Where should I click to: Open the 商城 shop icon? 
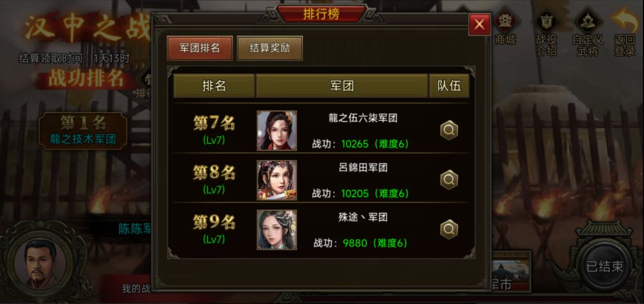tap(505, 28)
